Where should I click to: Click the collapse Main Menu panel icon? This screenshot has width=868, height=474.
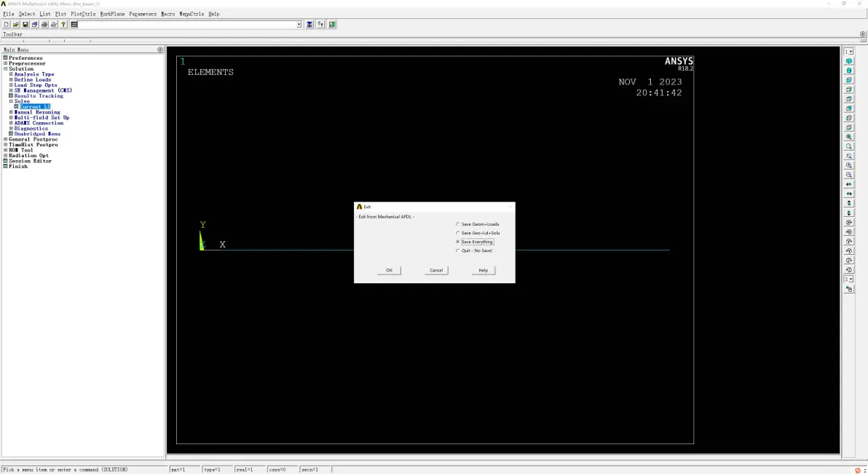(x=160, y=50)
